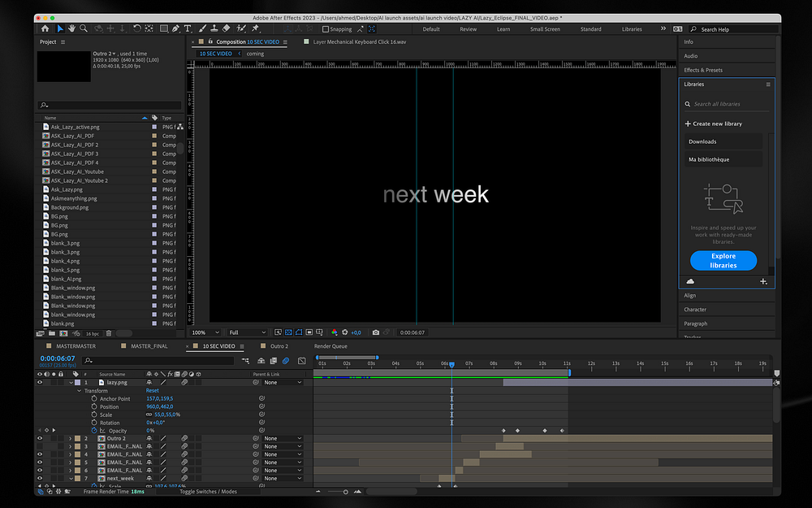Toggle visibility of layer 4 EMAIL_F..NAL
The height and width of the screenshot is (508, 812).
coord(40,454)
